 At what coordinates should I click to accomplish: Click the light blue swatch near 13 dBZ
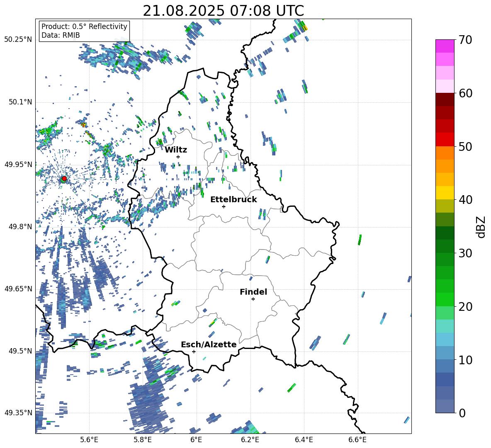point(445,339)
